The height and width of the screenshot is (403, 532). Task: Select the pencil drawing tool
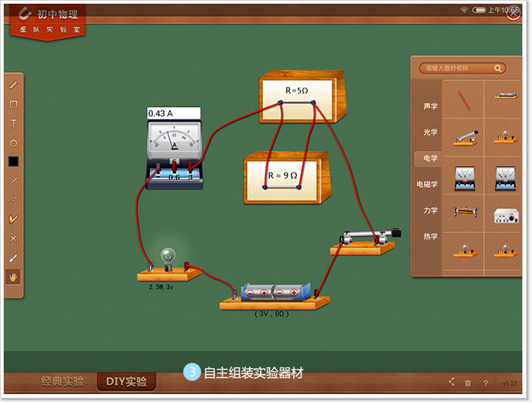pos(13,85)
